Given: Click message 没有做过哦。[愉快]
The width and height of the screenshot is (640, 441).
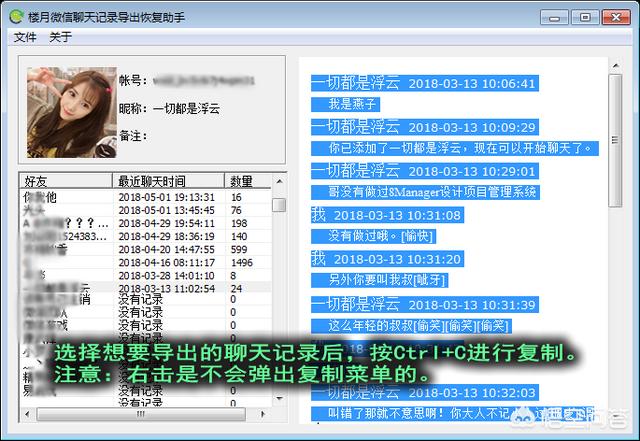Looking at the screenshot, I should pos(373,236).
